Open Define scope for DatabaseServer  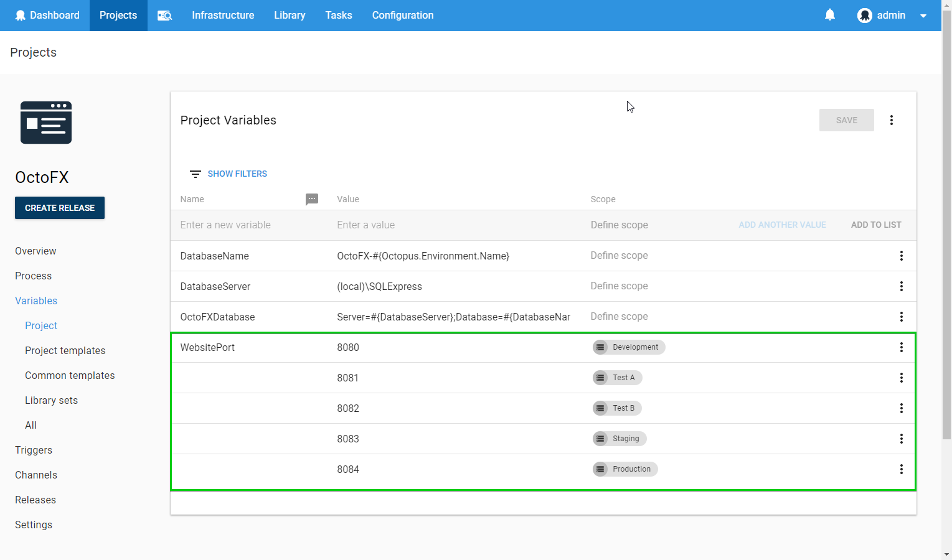[x=619, y=286]
